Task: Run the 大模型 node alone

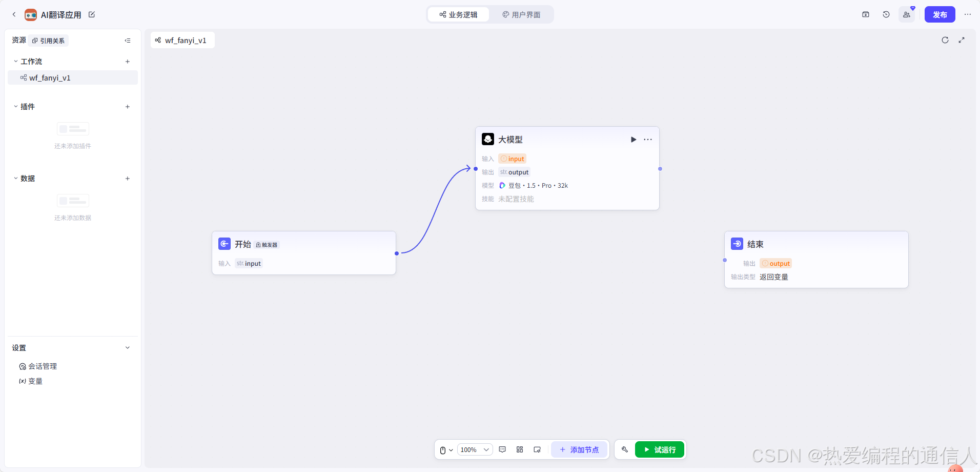Action: pyautogui.click(x=634, y=140)
